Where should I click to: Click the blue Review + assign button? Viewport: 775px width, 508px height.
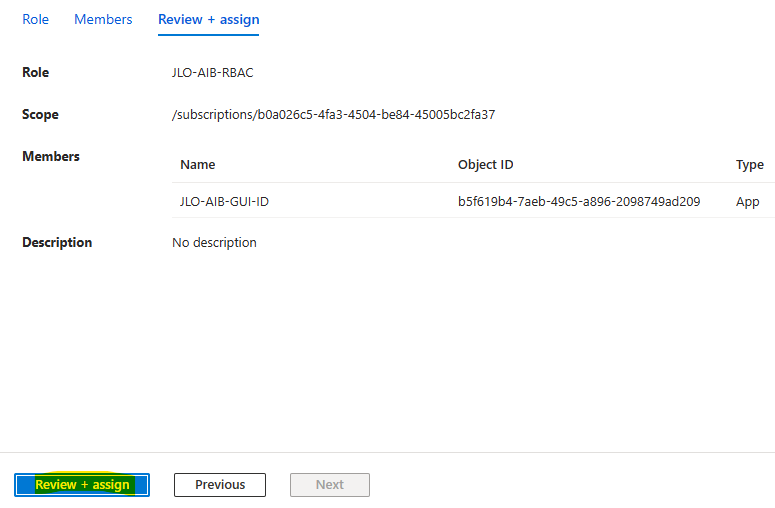82,485
